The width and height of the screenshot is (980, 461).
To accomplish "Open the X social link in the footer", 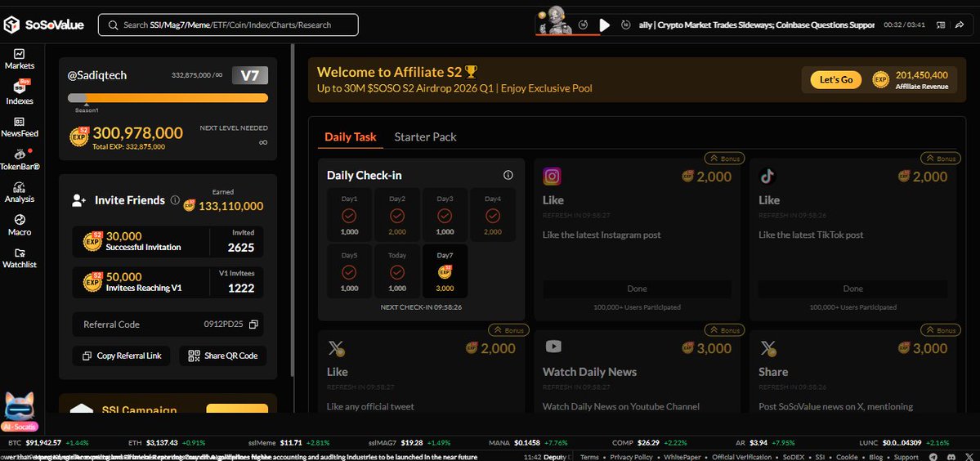I will pyautogui.click(x=968, y=457).
